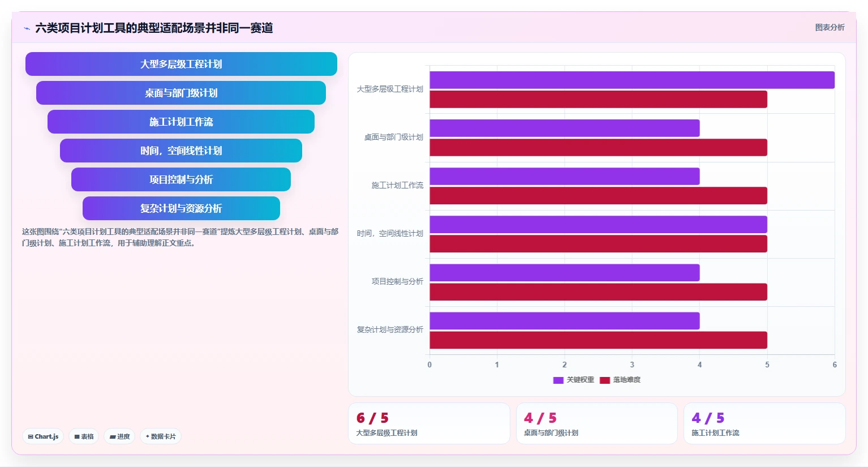Click the 表格 tag chip
The height and width of the screenshot is (467, 868).
coord(84,436)
